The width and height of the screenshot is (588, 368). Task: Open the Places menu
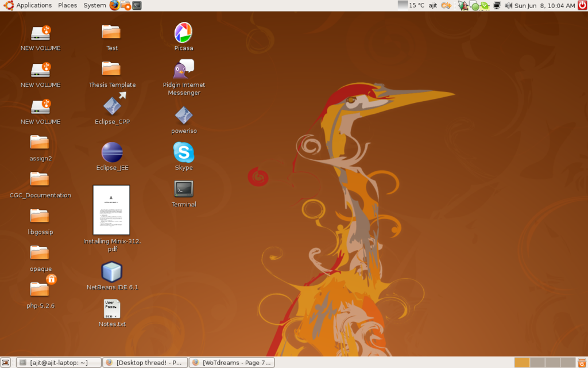[x=67, y=5]
